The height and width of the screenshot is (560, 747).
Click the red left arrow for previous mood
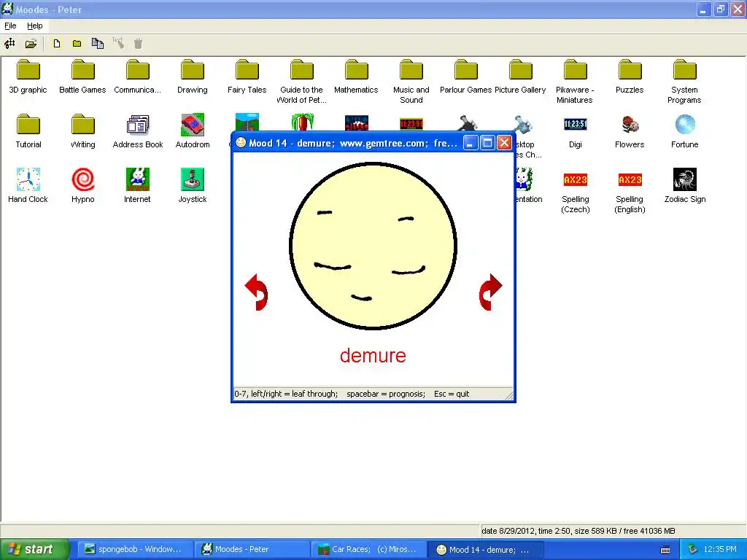(256, 292)
